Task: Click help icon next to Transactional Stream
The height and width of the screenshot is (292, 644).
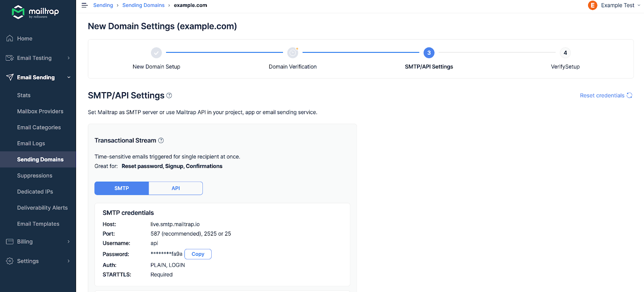Action: click(x=161, y=140)
